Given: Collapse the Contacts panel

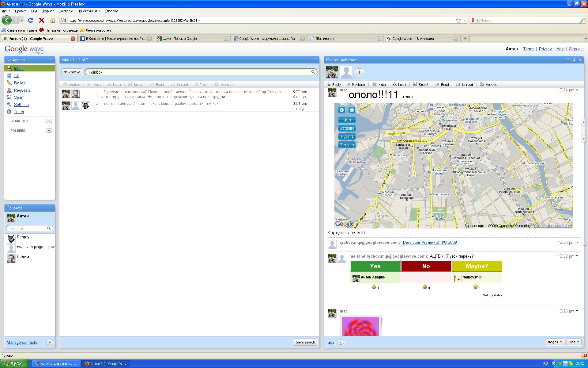Looking at the screenshot, I should (x=51, y=207).
